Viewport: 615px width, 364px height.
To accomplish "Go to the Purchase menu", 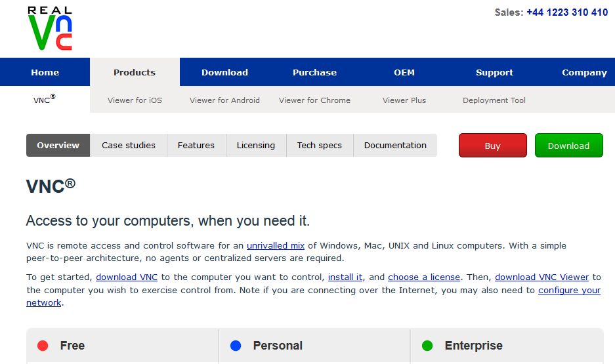I will click(x=314, y=72).
